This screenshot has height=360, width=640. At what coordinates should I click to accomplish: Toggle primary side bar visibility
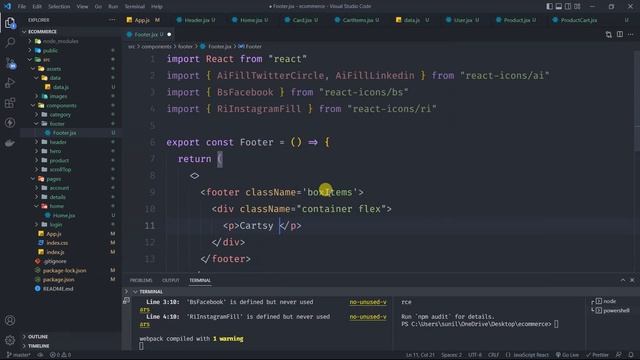pos(549,6)
